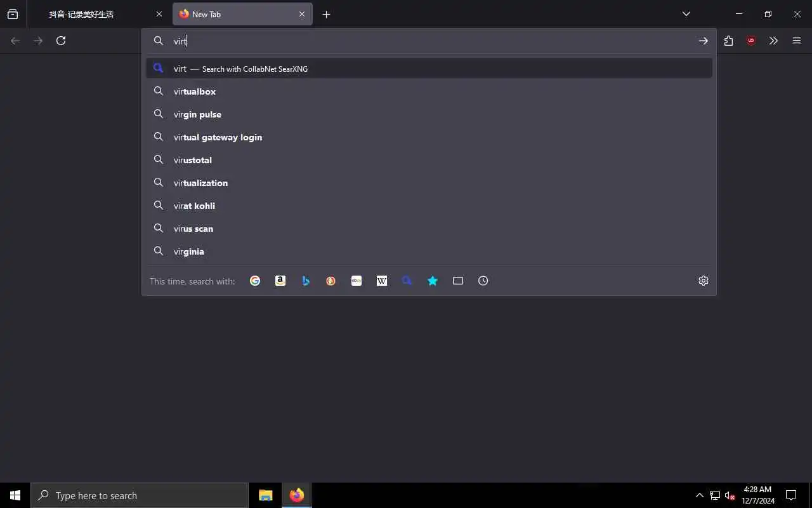This screenshot has width=812, height=508.
Task: Open the Windows Start menu
Action: (x=15, y=495)
